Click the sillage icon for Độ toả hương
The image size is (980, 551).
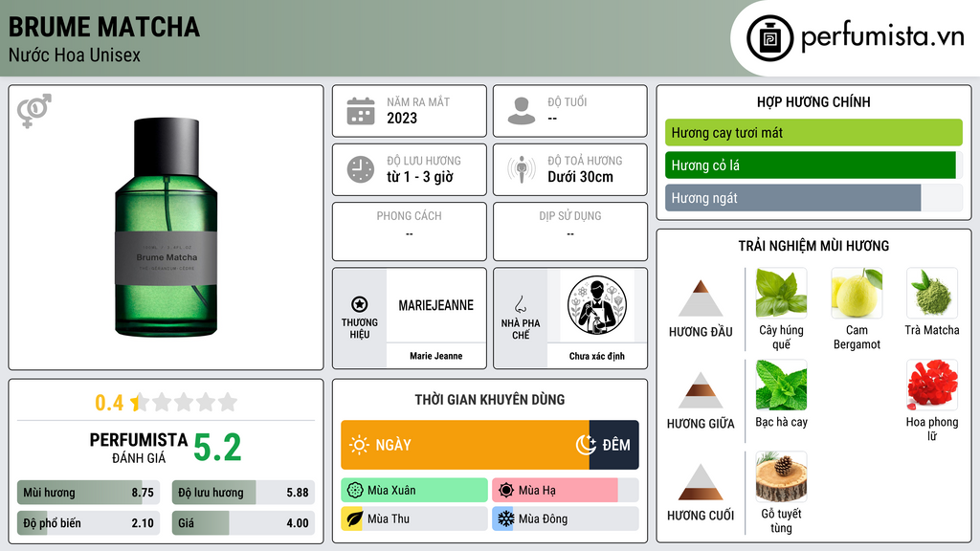click(x=522, y=169)
